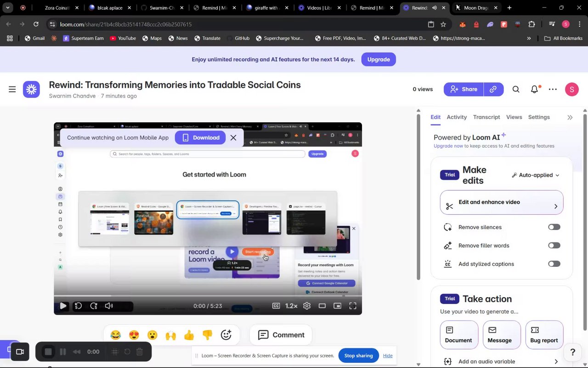Toggle Add stylized captions switch
Screen dimensions: 588x368
pyautogui.click(x=554, y=264)
